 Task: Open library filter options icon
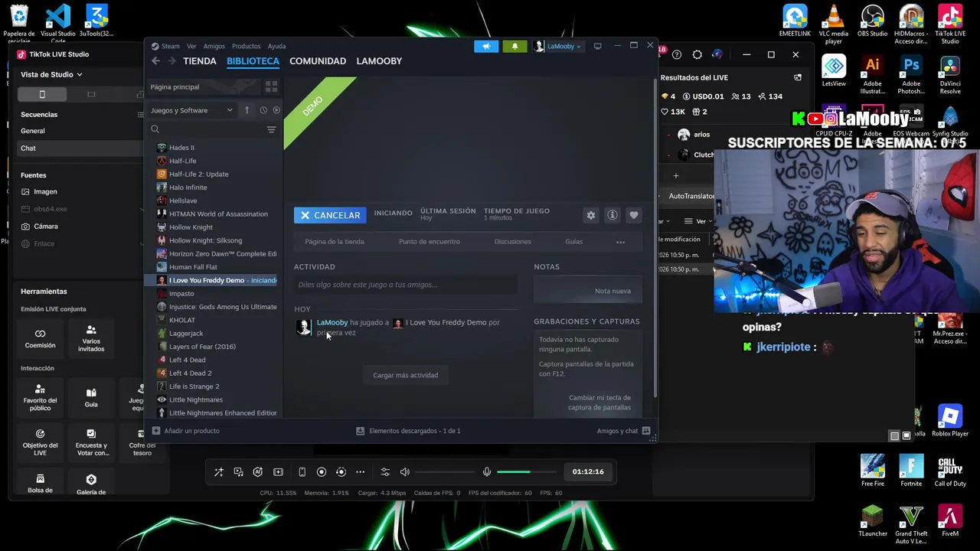pyautogui.click(x=271, y=130)
